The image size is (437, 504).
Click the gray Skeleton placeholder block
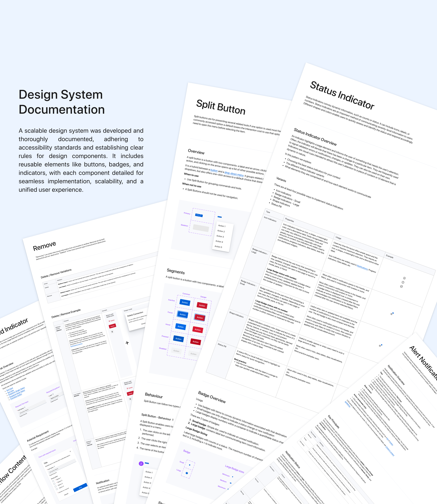(201, 228)
